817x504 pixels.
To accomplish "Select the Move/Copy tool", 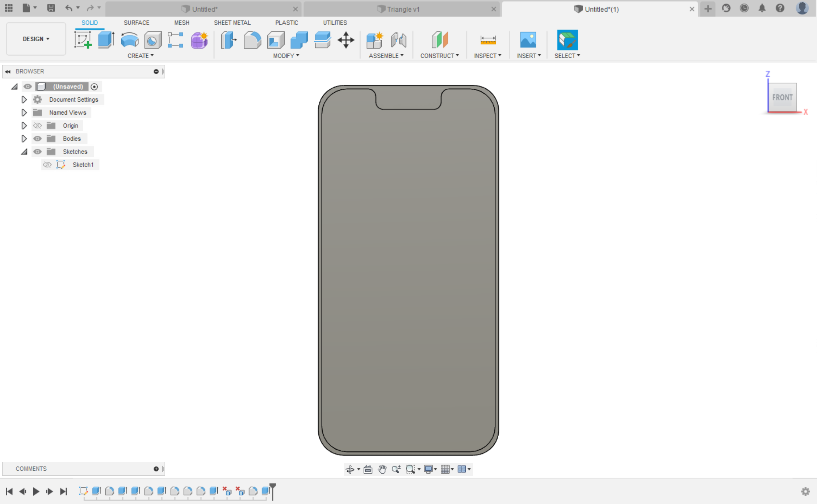I will tap(346, 40).
